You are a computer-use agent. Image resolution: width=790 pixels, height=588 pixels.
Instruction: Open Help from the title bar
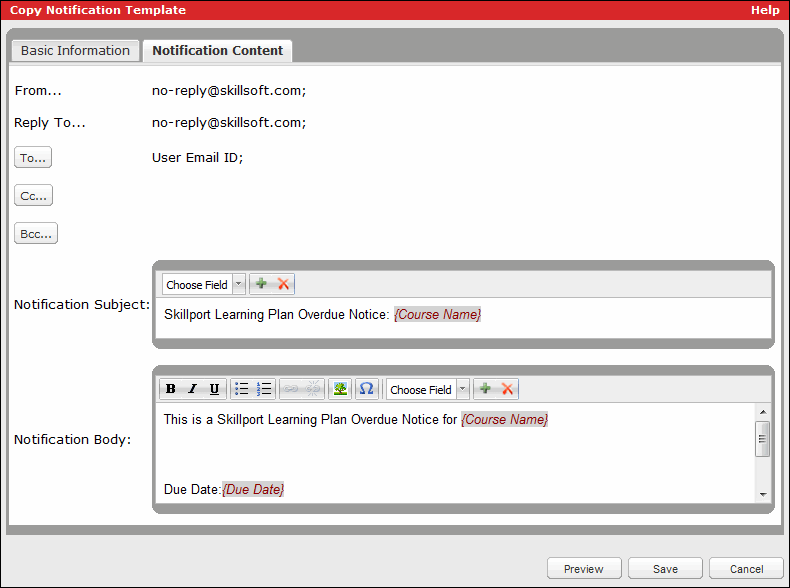click(765, 10)
